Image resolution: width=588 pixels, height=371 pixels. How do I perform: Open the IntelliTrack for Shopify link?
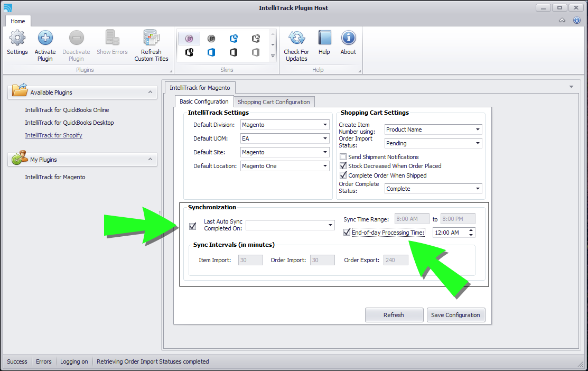(x=54, y=135)
